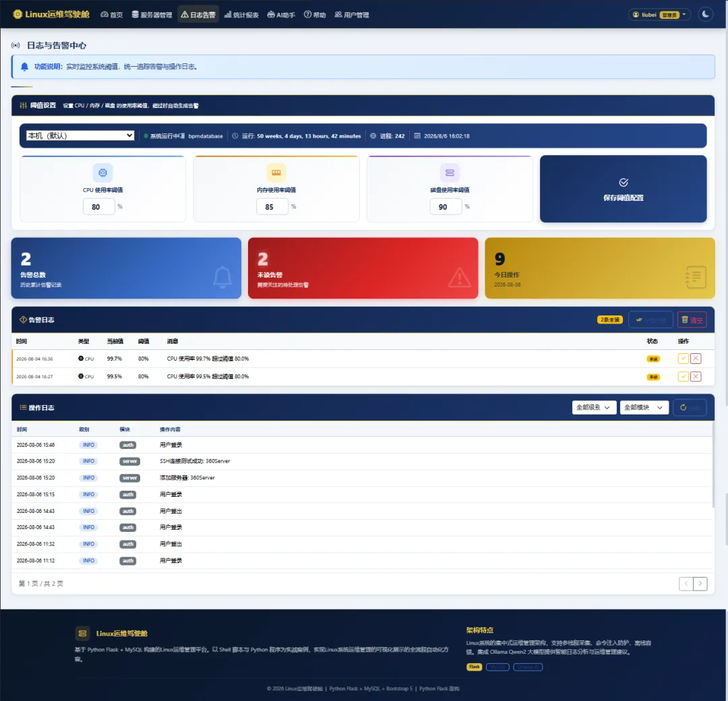
Task: Click the footer server logo icon
Action: [82, 633]
